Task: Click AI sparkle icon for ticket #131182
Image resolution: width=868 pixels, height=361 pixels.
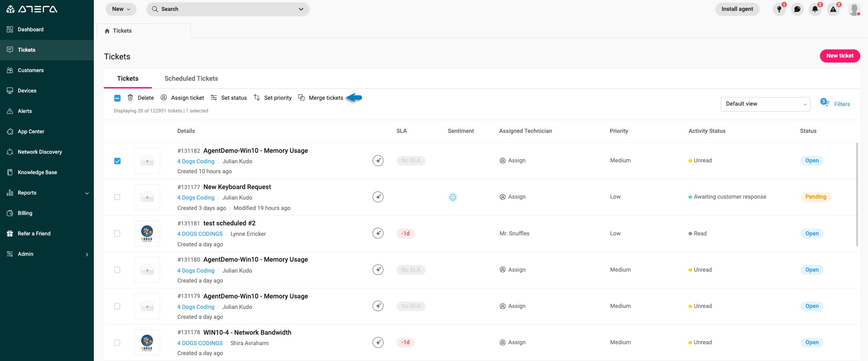Action: click(x=378, y=161)
